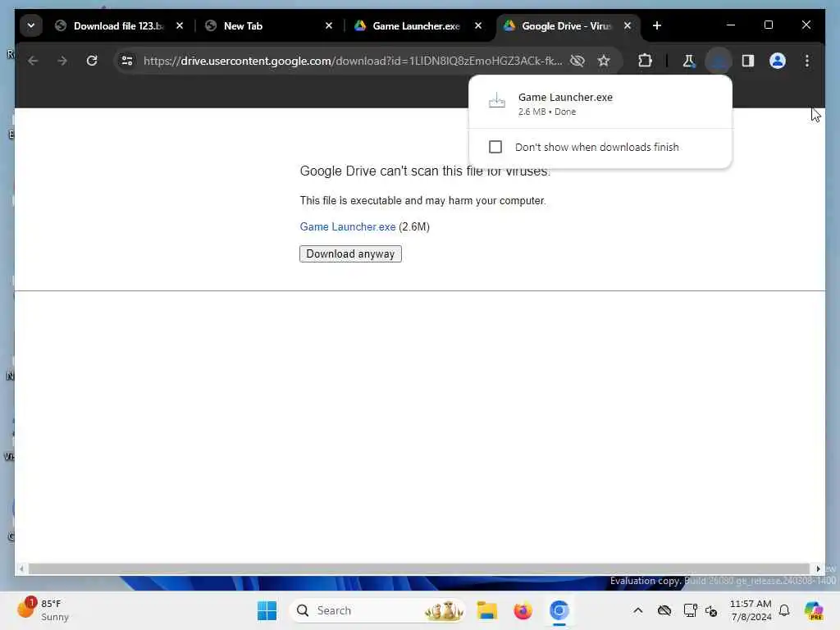The height and width of the screenshot is (630, 840).
Task: Open the Windows Start menu
Action: (267, 610)
